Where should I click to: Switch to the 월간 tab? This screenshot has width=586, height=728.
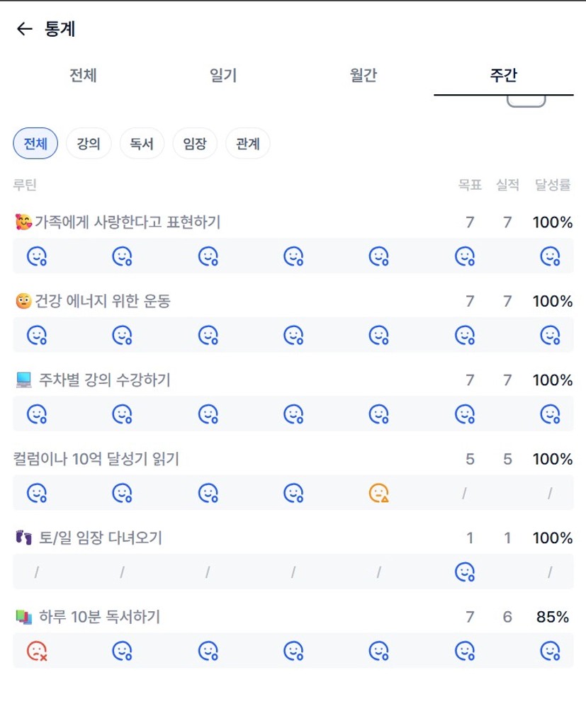[x=363, y=76]
